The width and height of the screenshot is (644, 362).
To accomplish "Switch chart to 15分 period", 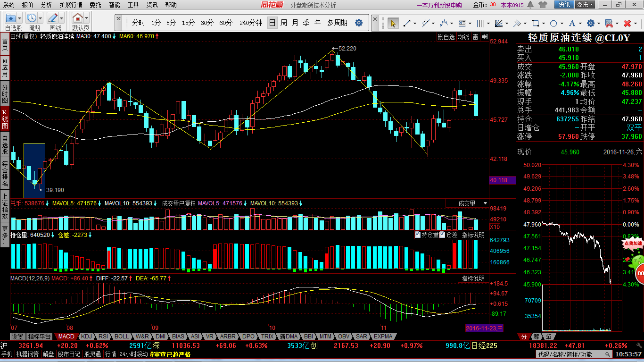I will click(x=188, y=23).
